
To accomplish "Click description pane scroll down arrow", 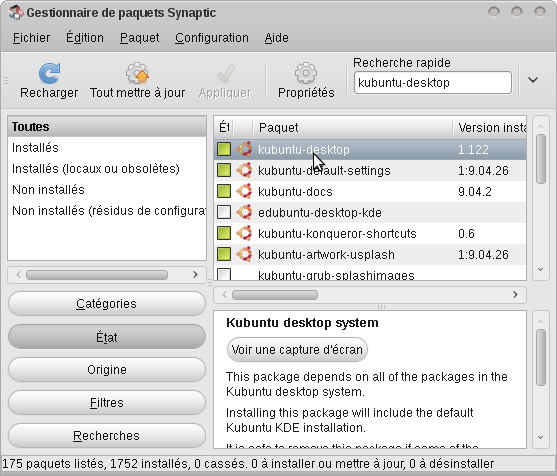I will click(541, 438).
